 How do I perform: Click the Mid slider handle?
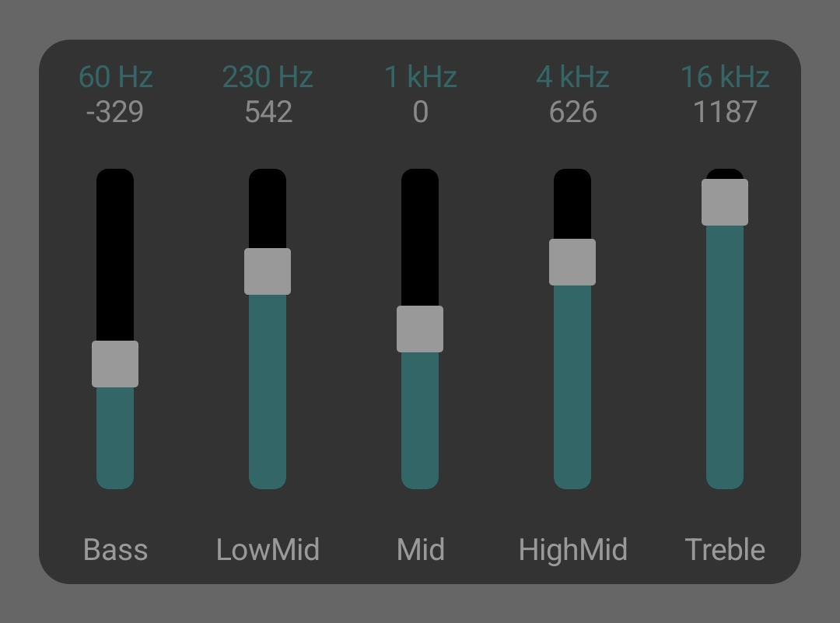(420, 328)
